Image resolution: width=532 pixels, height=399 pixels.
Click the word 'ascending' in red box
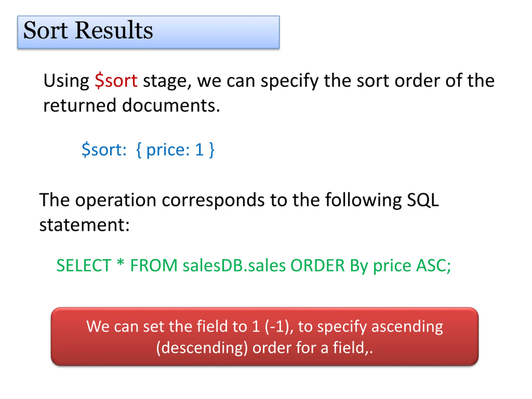click(407, 327)
